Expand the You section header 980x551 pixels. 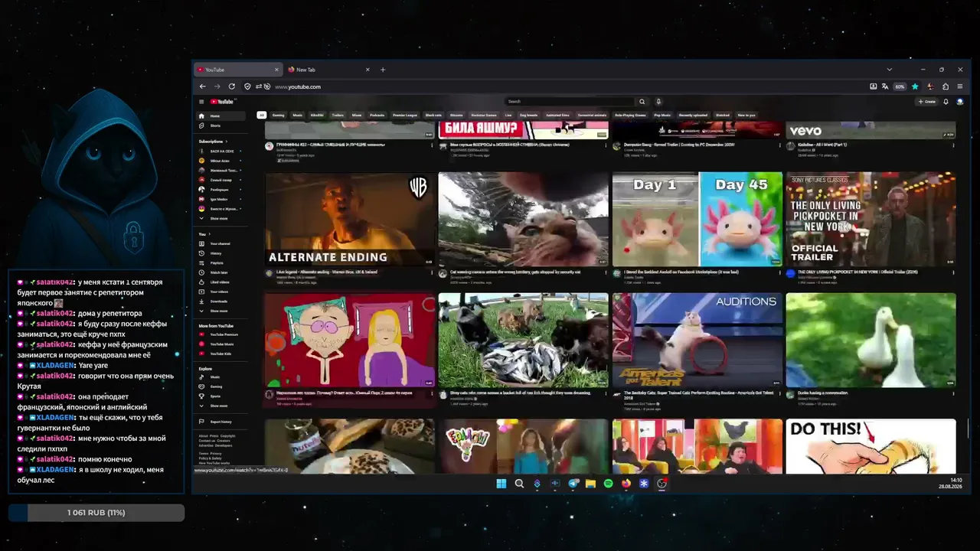tap(204, 234)
